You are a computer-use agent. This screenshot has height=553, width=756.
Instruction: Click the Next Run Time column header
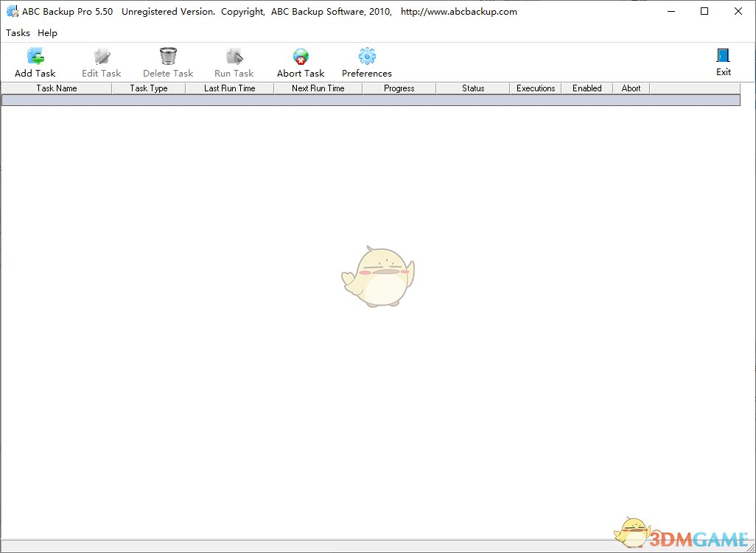click(318, 88)
